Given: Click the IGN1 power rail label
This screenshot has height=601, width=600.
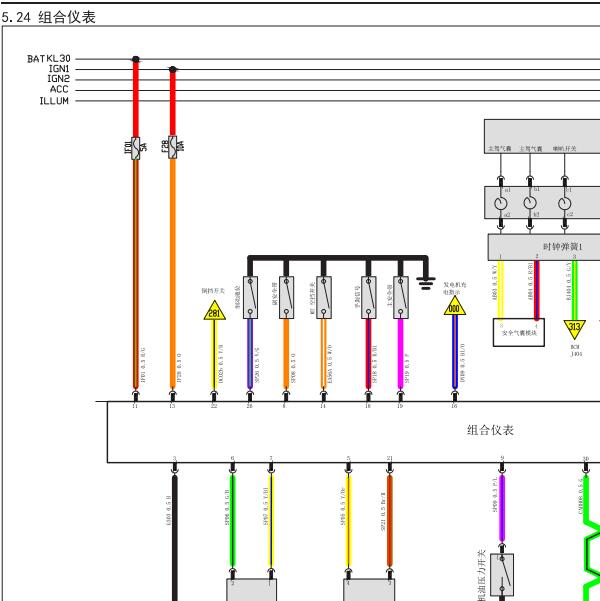Looking at the screenshot, I should (x=59, y=69).
